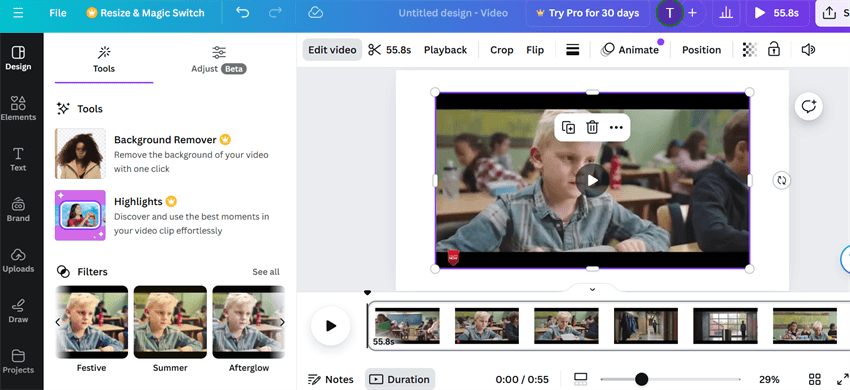
Task: Open the hamburger main menu
Action: pyautogui.click(x=18, y=13)
